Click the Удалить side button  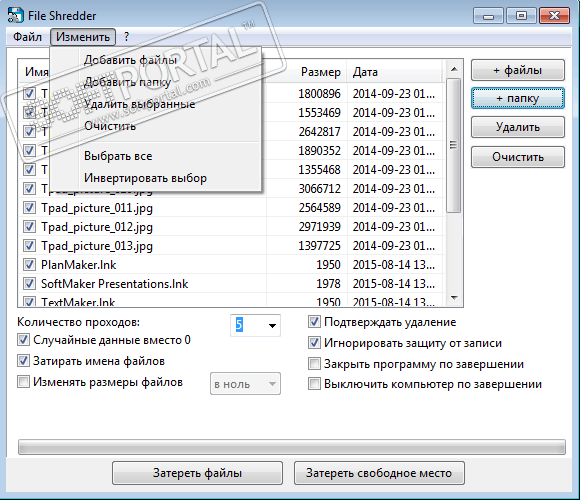tap(518, 127)
